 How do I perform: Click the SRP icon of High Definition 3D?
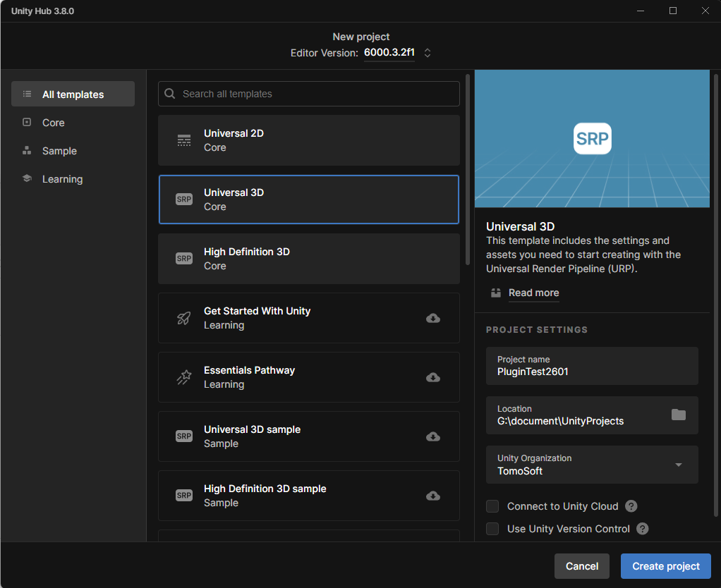tap(184, 259)
